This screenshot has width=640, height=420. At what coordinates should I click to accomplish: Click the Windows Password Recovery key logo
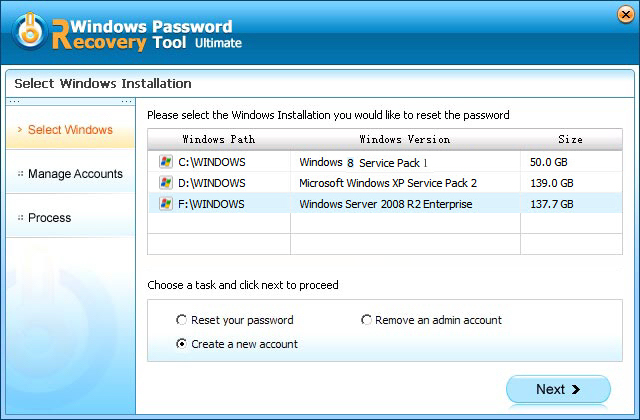click(x=30, y=31)
